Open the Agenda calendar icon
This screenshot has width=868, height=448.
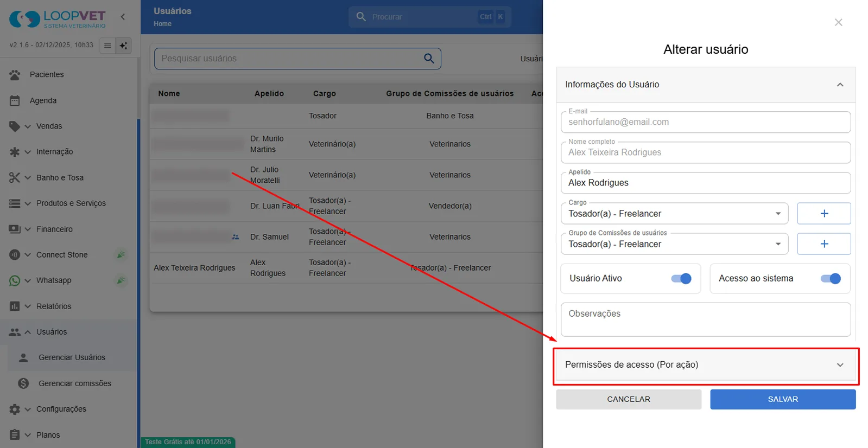pos(15,100)
